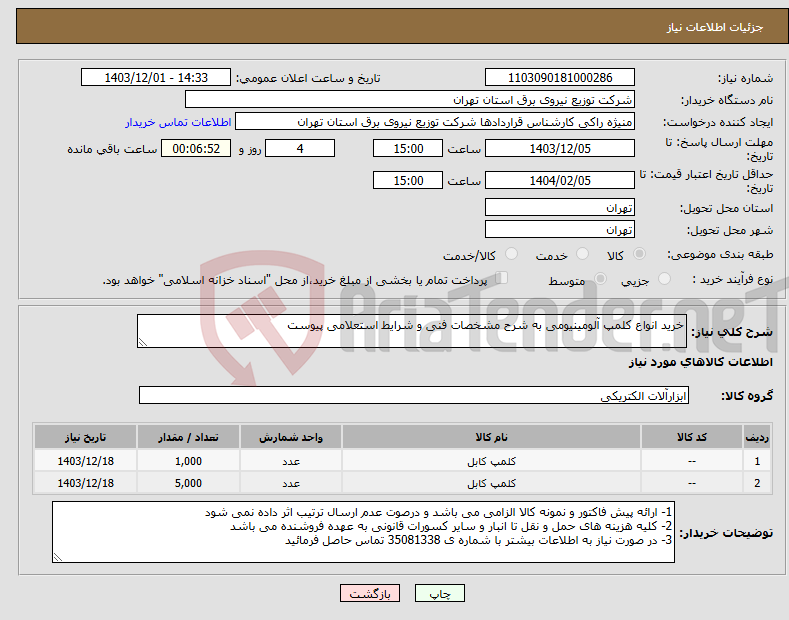Click the استان محل تحویل field
The image size is (789, 620).
click(560, 207)
